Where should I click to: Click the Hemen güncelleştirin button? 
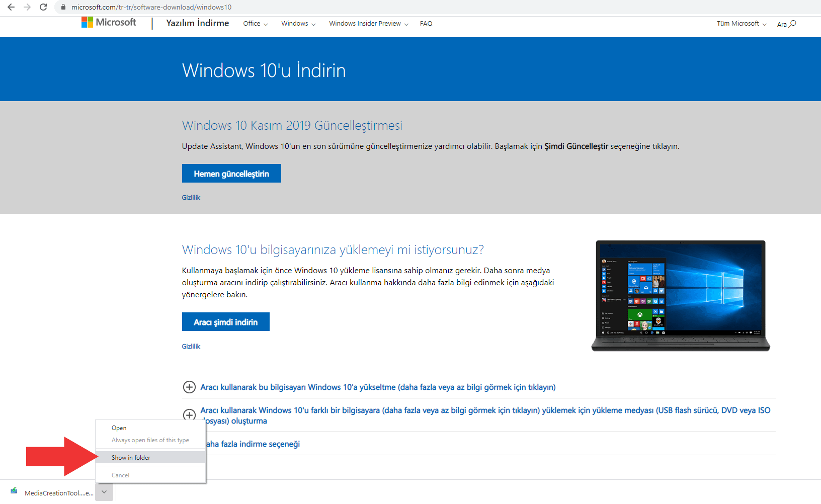231,174
